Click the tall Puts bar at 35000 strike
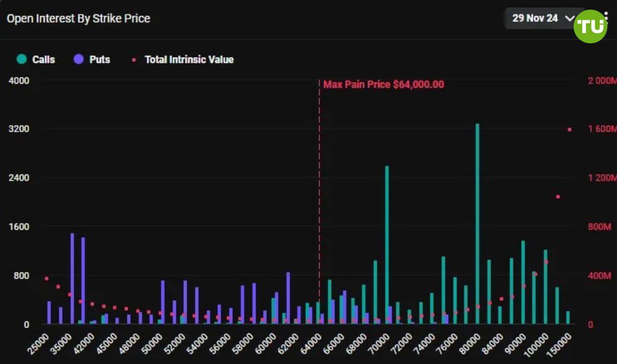Screen dimensions: 617x364 [x=72, y=279]
